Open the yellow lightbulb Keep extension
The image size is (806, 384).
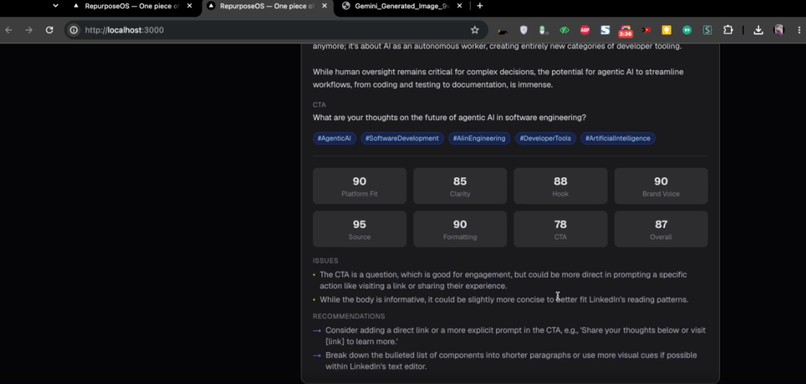click(x=666, y=30)
